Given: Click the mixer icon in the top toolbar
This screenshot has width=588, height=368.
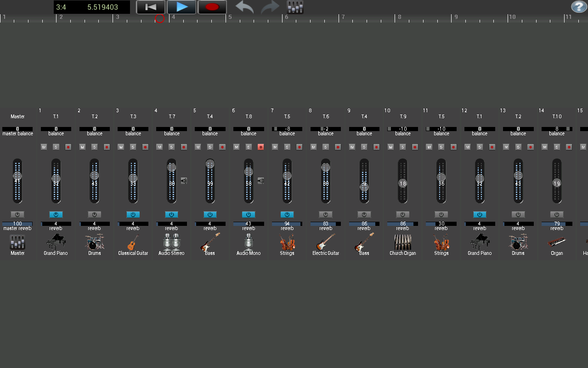Looking at the screenshot, I should coord(294,7).
